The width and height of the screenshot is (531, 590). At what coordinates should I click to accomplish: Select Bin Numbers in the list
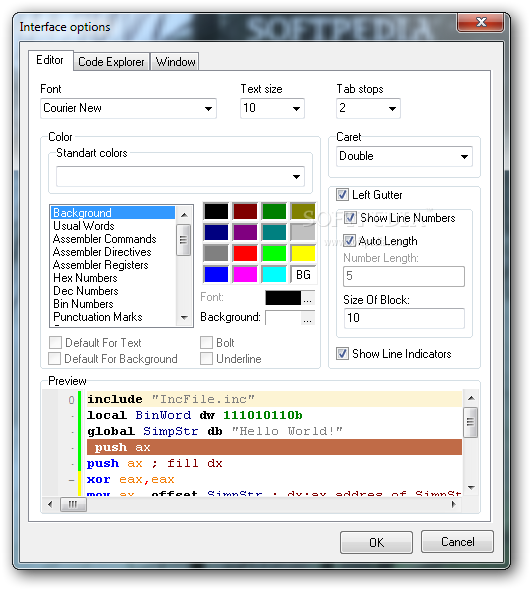click(113, 304)
